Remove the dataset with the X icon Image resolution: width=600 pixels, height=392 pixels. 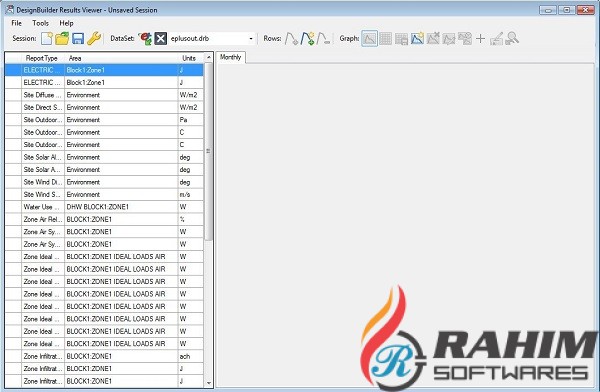pyautogui.click(x=161, y=38)
